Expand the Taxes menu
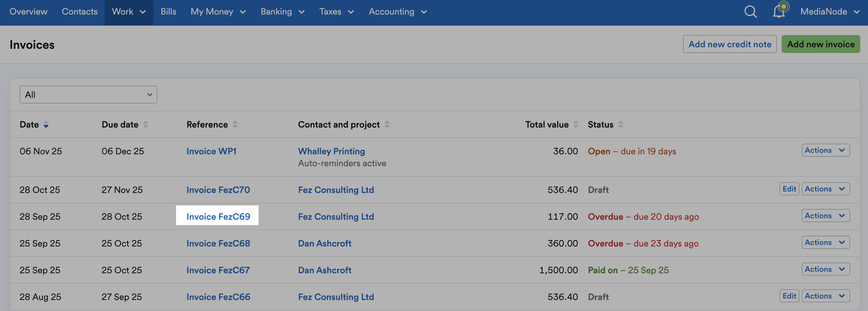This screenshot has width=868, height=311. point(336,12)
